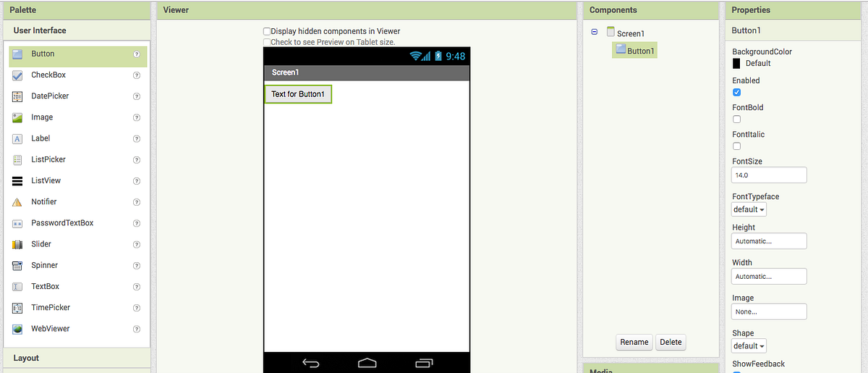Select the ListPicker palette icon

coord(17,159)
